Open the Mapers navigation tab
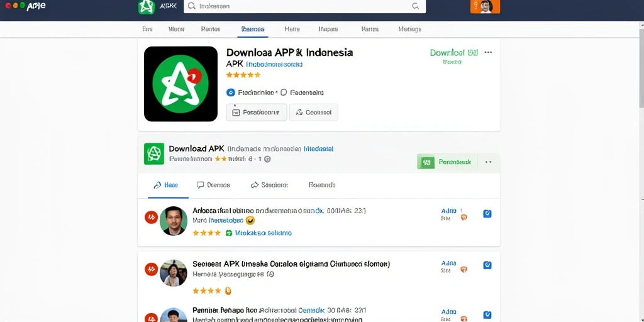The height and width of the screenshot is (322, 644). coord(328,29)
